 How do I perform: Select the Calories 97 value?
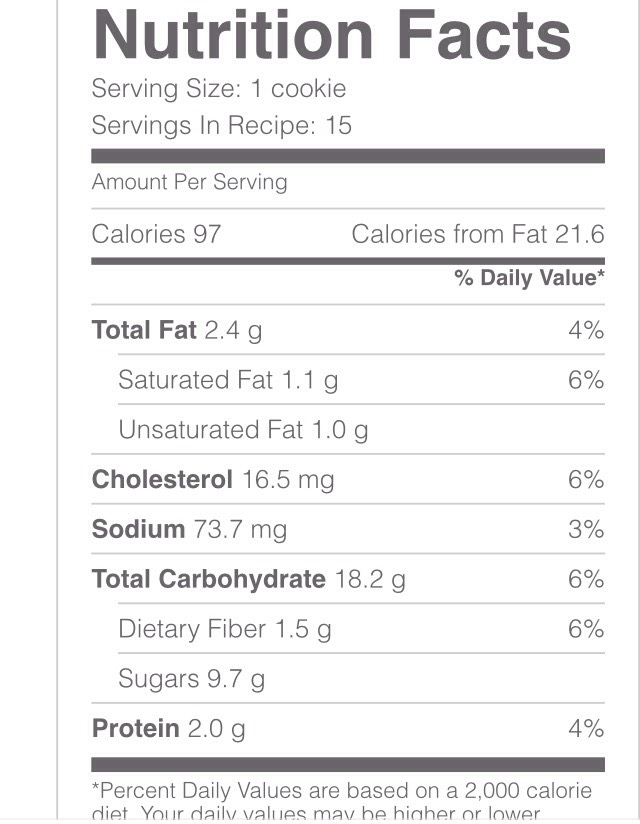tap(156, 234)
